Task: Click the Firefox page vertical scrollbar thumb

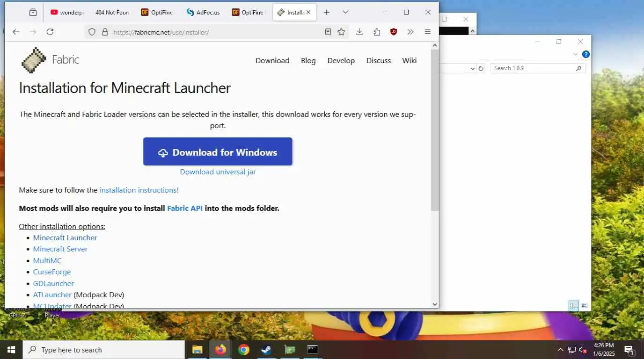Action: (435, 130)
